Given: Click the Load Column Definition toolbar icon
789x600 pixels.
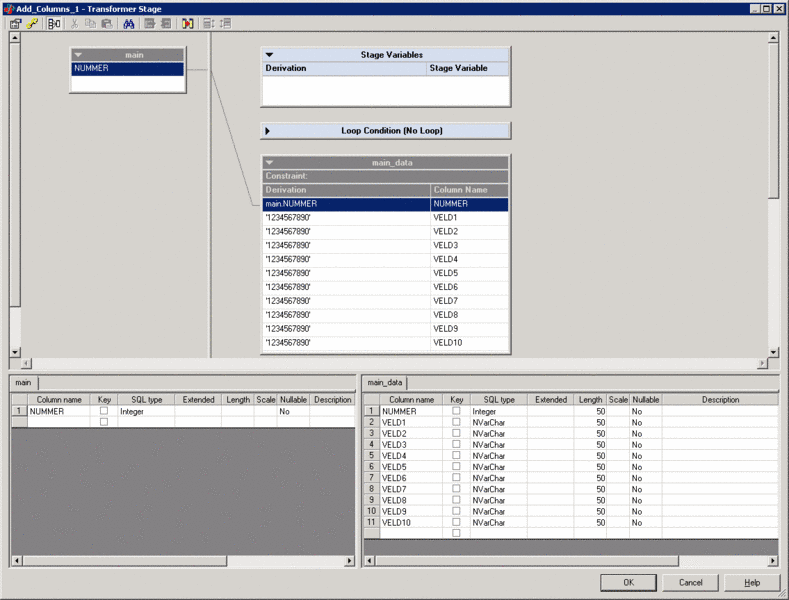Looking at the screenshot, I should pyautogui.click(x=149, y=24).
